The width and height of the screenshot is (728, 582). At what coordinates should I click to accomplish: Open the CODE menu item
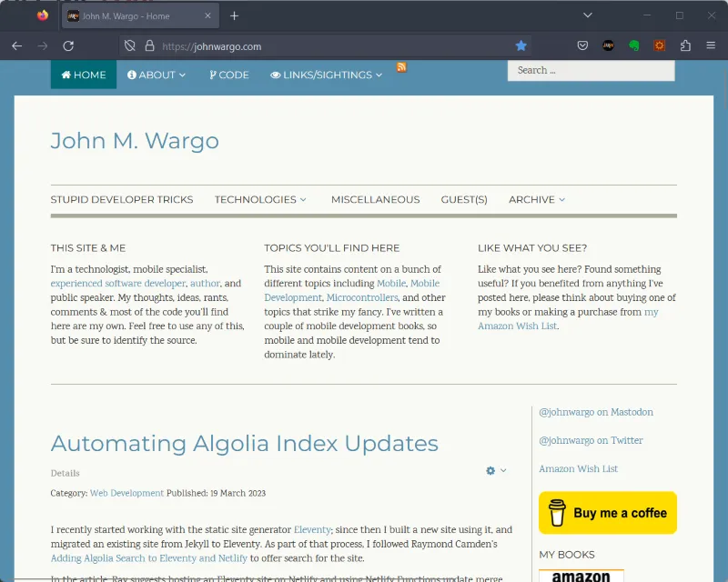229,75
